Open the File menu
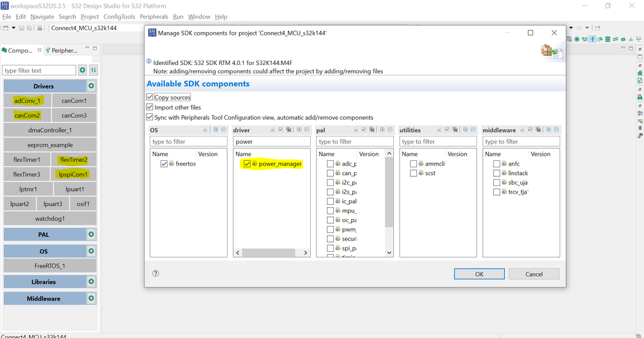644x338 pixels. click(x=6, y=16)
